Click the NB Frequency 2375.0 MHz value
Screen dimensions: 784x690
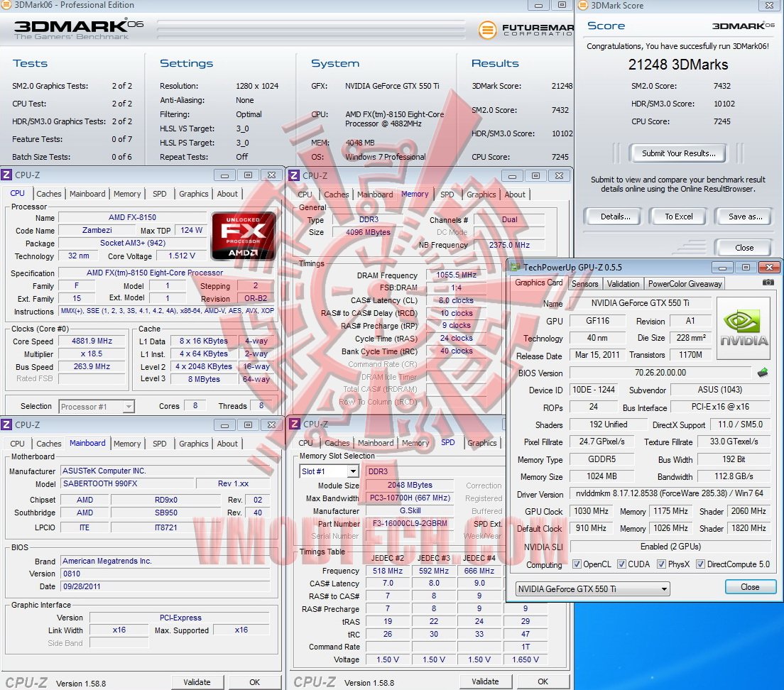point(509,245)
